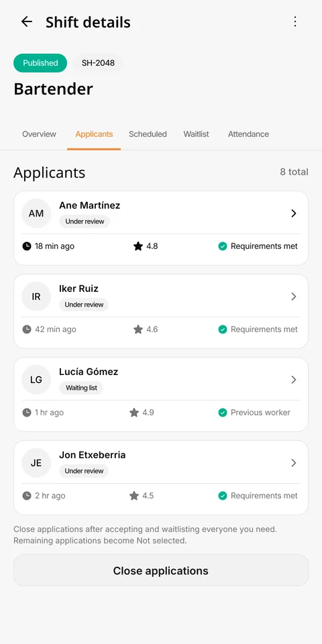Open Ane Martínez's details via chevron

tap(294, 213)
